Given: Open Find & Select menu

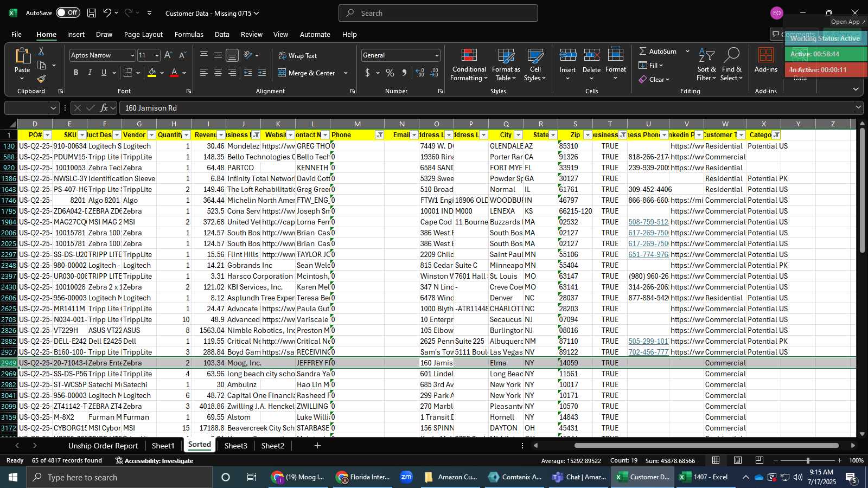Looking at the screenshot, I should 732,65.
